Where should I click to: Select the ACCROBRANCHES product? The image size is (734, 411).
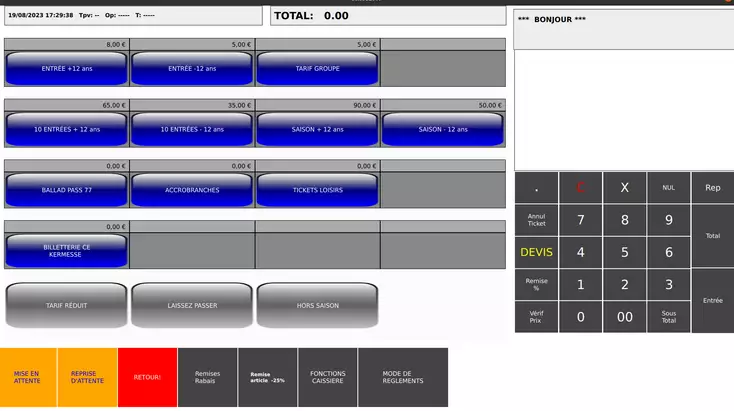pyautogui.click(x=192, y=190)
